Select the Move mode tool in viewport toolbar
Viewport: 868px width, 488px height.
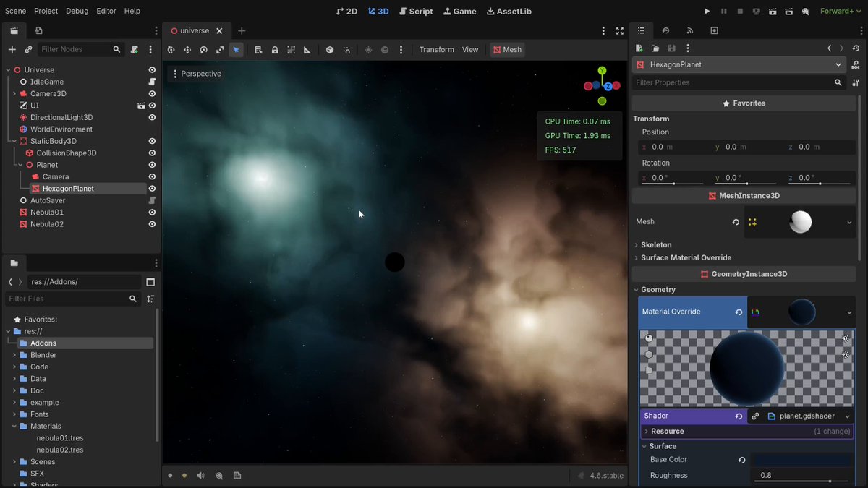click(x=187, y=50)
